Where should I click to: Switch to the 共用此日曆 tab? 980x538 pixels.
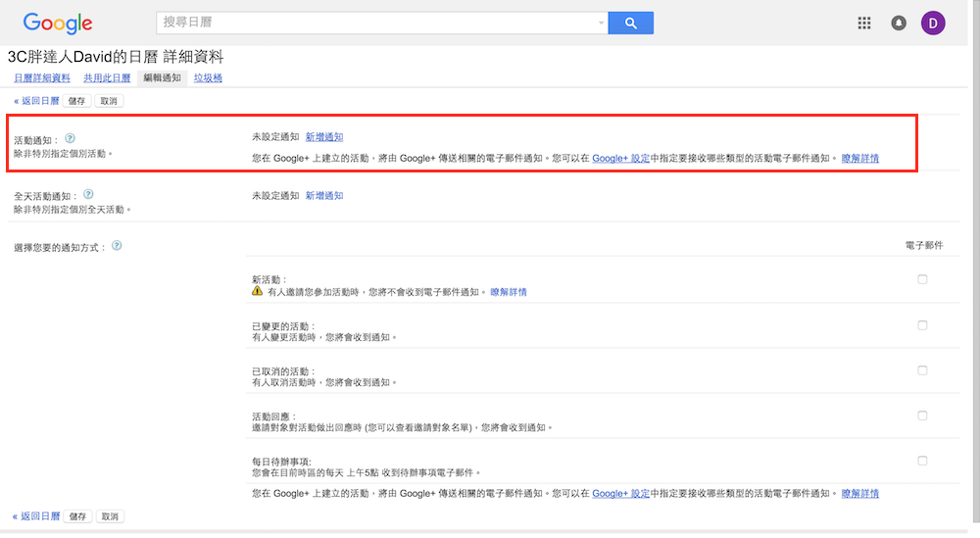pyautogui.click(x=107, y=78)
